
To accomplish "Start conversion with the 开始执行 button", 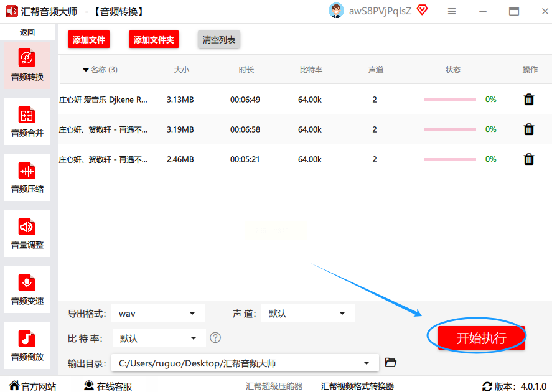I will [481, 338].
